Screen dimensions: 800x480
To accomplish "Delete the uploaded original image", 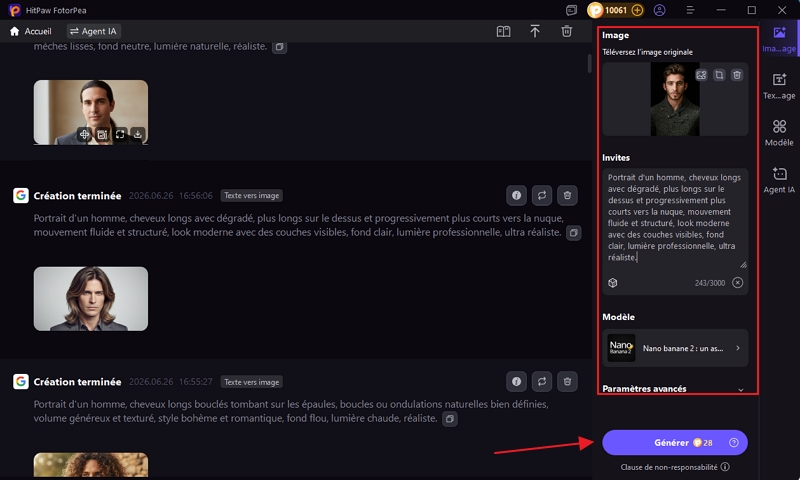I will [x=737, y=75].
